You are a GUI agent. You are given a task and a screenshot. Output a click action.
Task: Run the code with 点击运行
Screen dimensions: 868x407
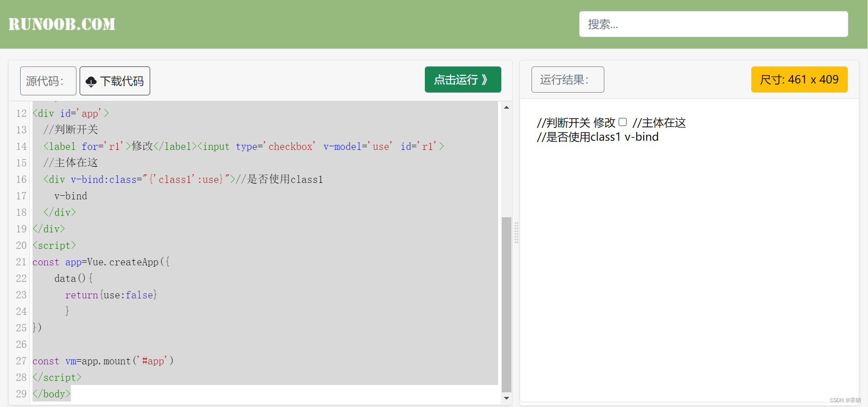point(463,80)
